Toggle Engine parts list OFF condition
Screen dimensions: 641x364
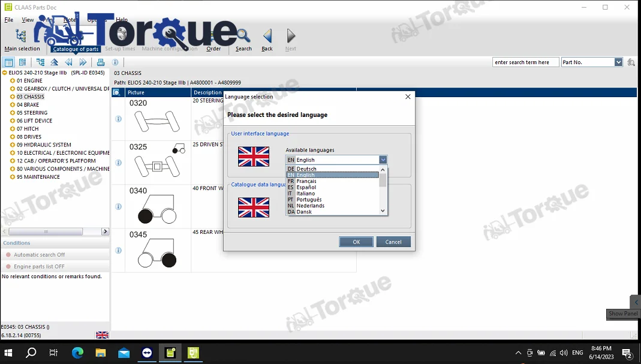point(39,267)
